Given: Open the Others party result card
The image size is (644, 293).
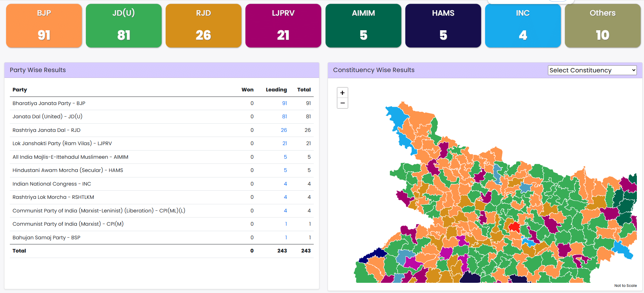Looking at the screenshot, I should [603, 26].
